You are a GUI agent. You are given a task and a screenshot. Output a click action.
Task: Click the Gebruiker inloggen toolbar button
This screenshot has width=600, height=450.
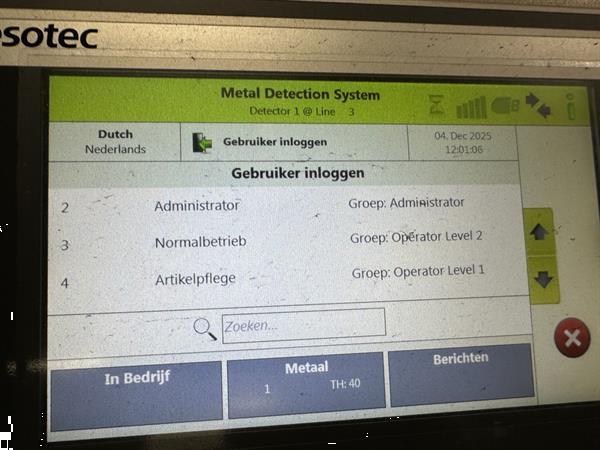pyautogui.click(x=294, y=142)
